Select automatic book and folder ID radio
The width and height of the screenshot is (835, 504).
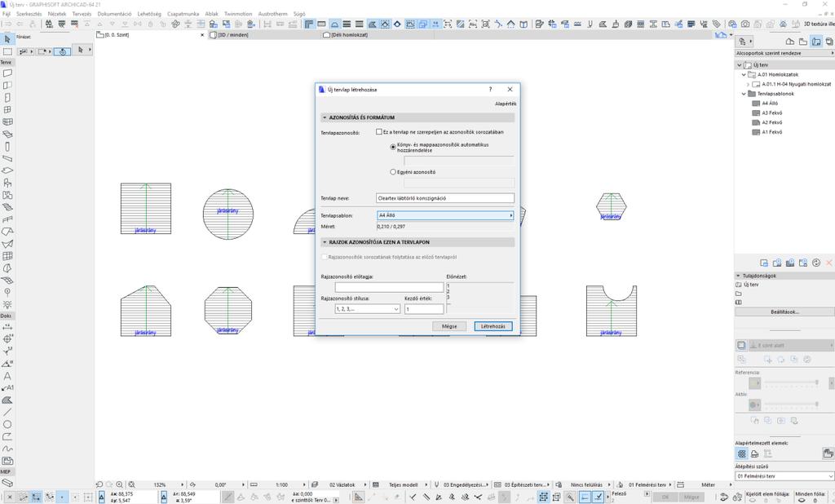(x=393, y=147)
